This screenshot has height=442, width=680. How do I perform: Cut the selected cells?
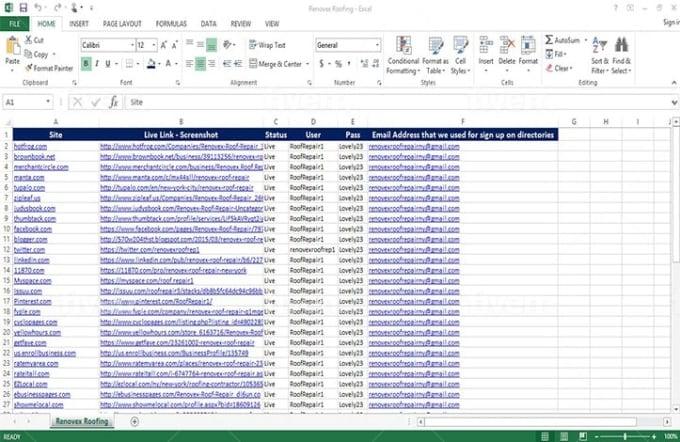pyautogui.click(x=34, y=40)
